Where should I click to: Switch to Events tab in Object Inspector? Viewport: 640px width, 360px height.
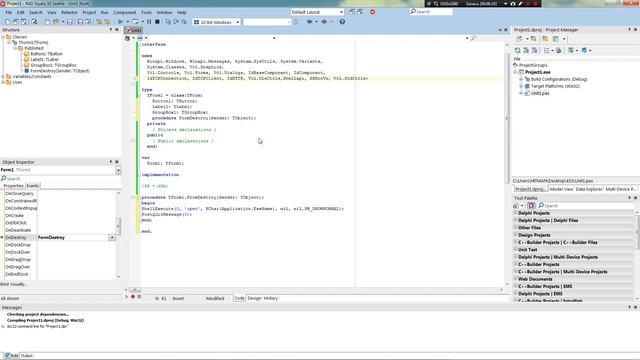[33, 186]
